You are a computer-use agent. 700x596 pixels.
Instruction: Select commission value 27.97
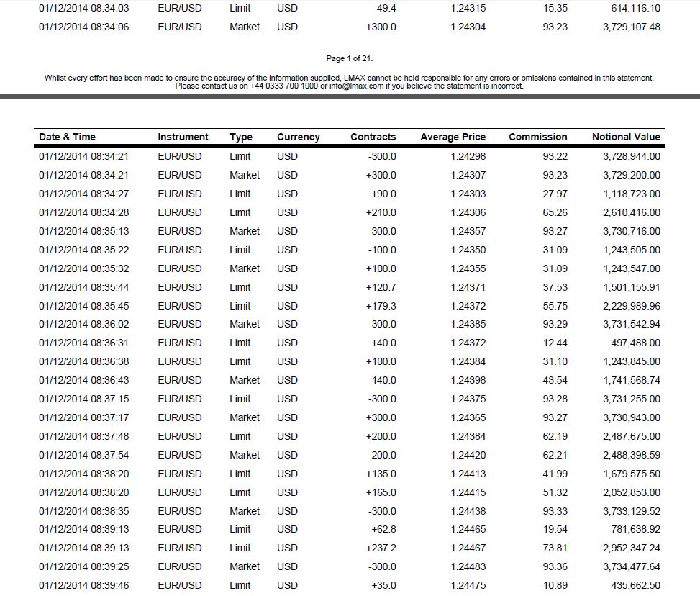[x=555, y=194]
